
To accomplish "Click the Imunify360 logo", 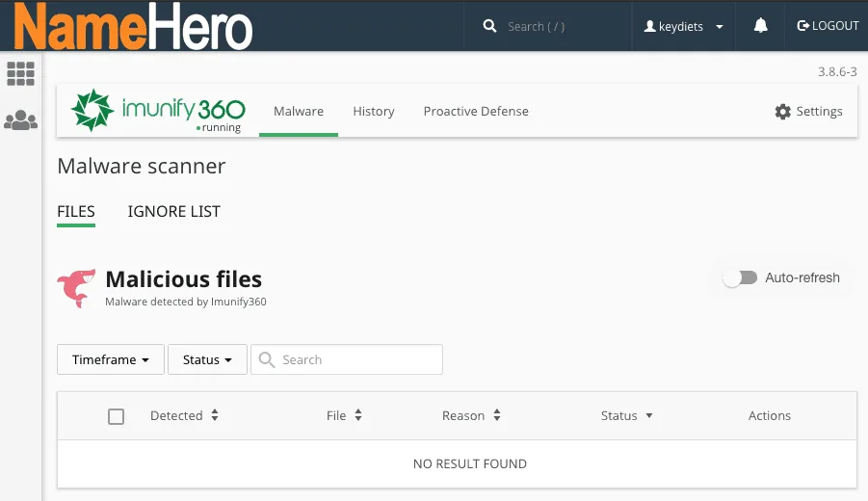I will [159, 111].
